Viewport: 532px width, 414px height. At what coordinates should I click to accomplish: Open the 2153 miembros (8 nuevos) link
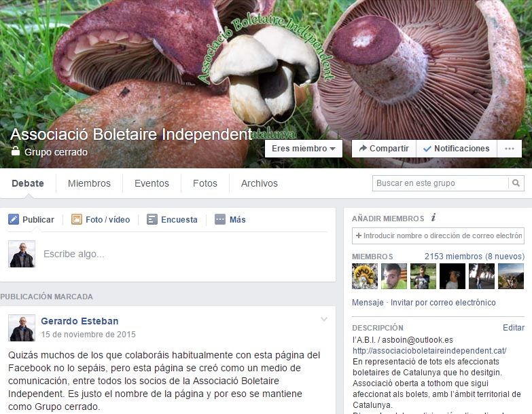pyautogui.click(x=474, y=257)
